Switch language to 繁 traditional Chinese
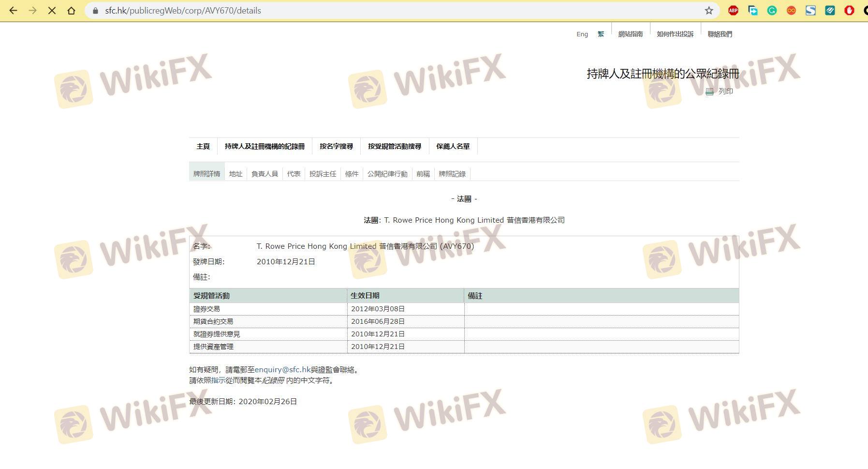 pyautogui.click(x=601, y=34)
